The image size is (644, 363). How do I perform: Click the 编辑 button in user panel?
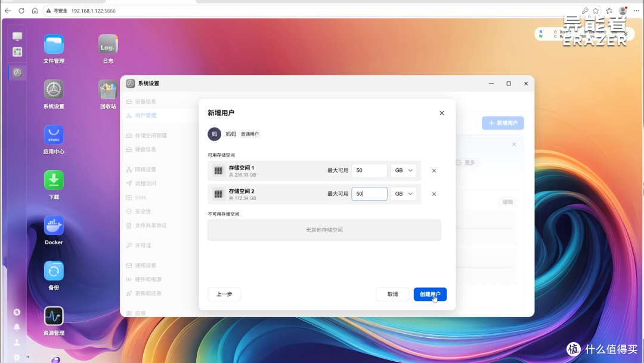coord(507,202)
